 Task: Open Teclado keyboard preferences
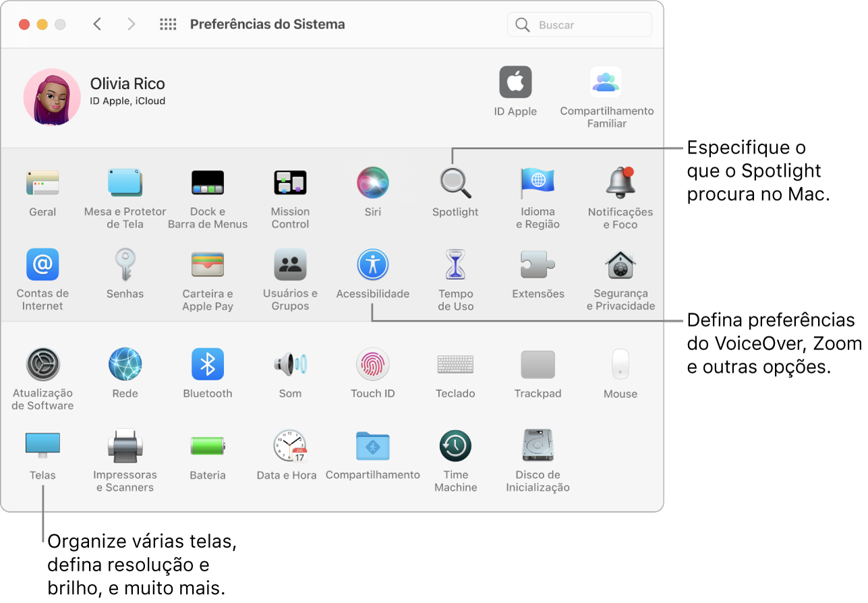pos(455,364)
